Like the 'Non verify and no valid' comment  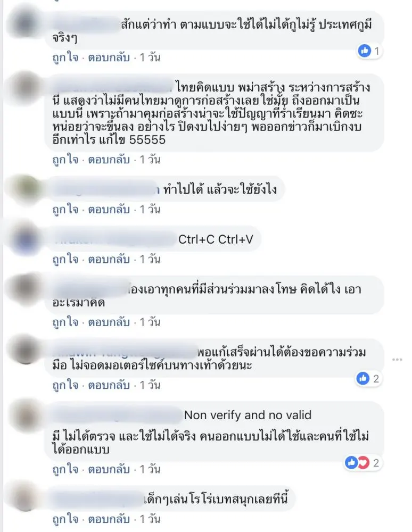pos(65,469)
